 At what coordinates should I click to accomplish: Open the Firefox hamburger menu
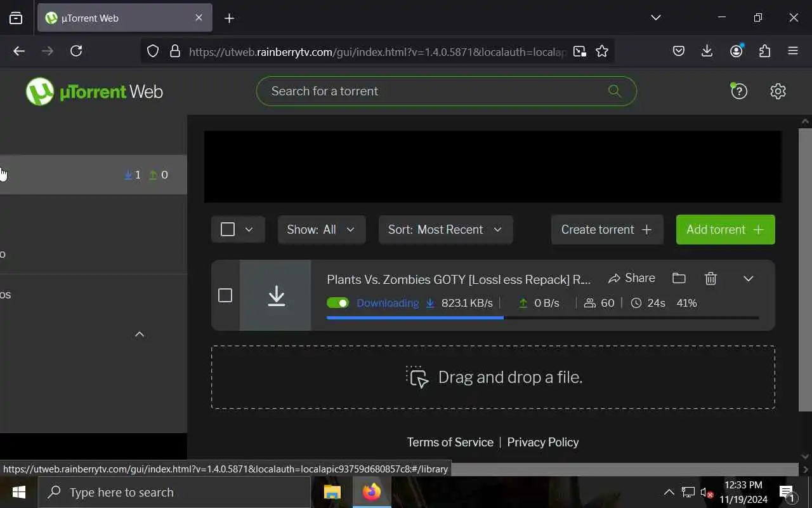[793, 51]
